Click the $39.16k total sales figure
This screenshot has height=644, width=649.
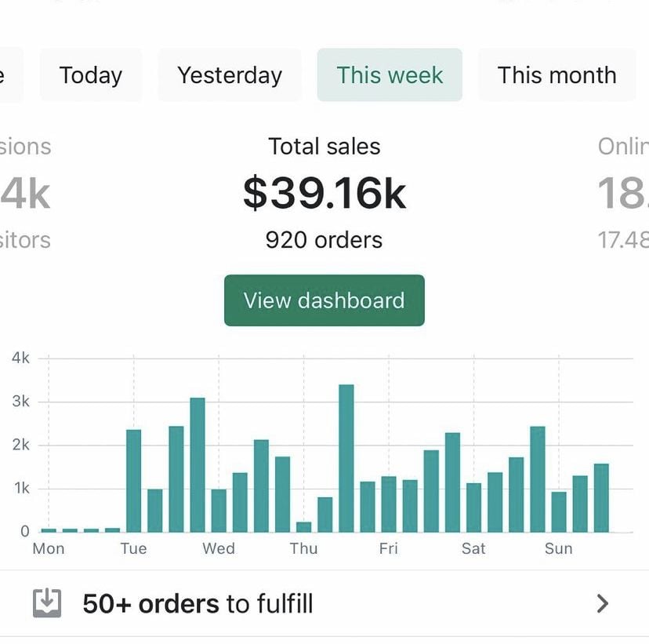point(324,191)
